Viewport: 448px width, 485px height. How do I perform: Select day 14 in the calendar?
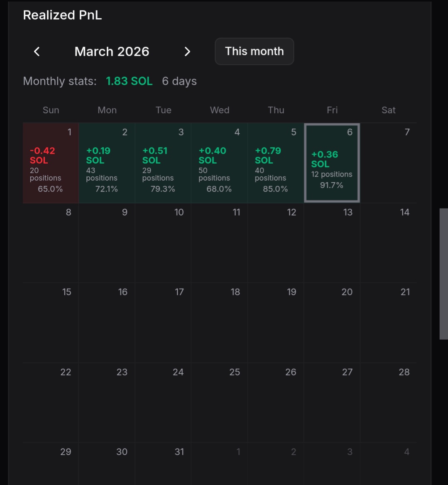pos(389,243)
